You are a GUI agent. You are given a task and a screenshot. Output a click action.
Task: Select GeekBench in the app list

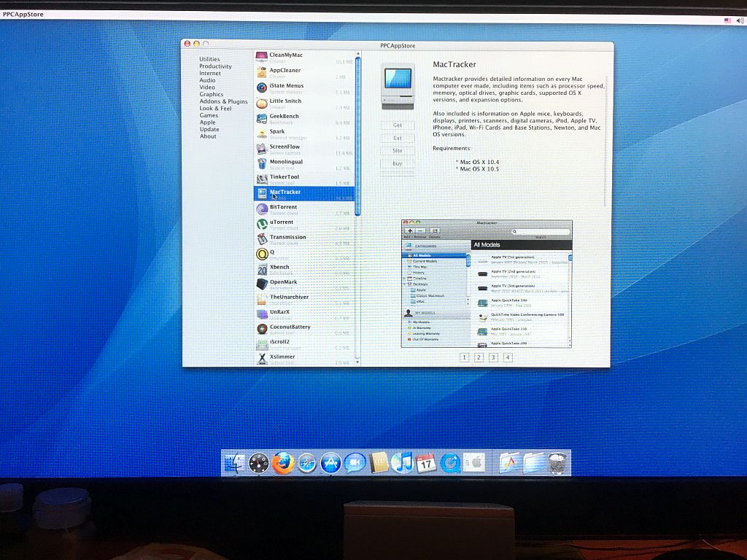304,119
